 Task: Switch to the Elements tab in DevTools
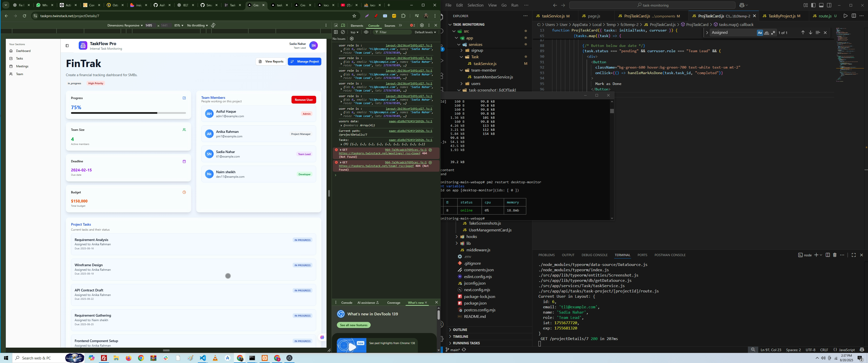tap(357, 26)
